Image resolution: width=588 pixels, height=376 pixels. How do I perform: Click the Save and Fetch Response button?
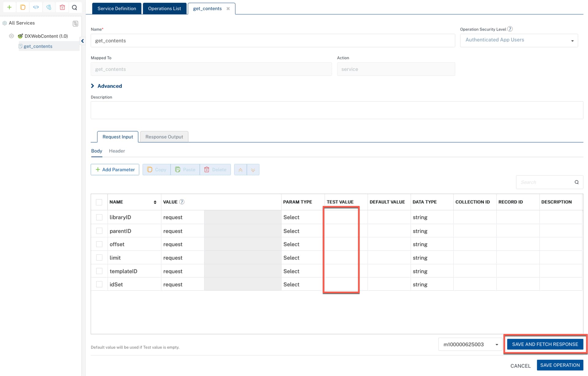point(545,344)
